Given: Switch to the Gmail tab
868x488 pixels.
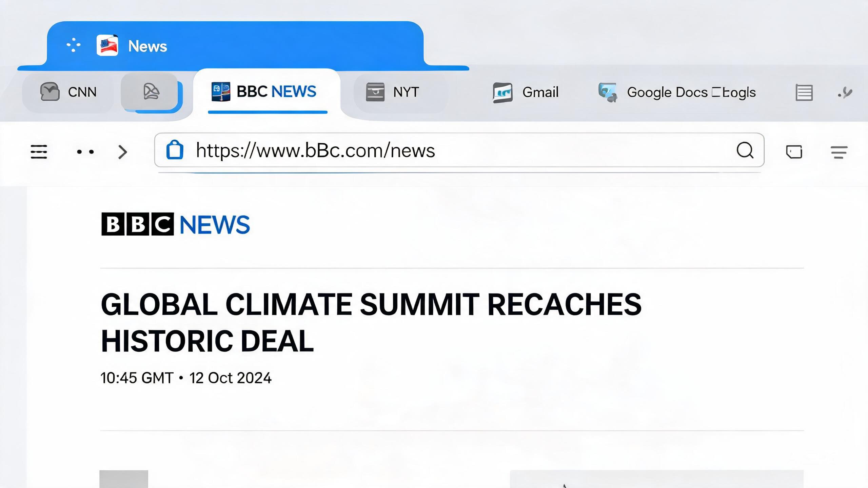Looking at the screenshot, I should point(525,92).
